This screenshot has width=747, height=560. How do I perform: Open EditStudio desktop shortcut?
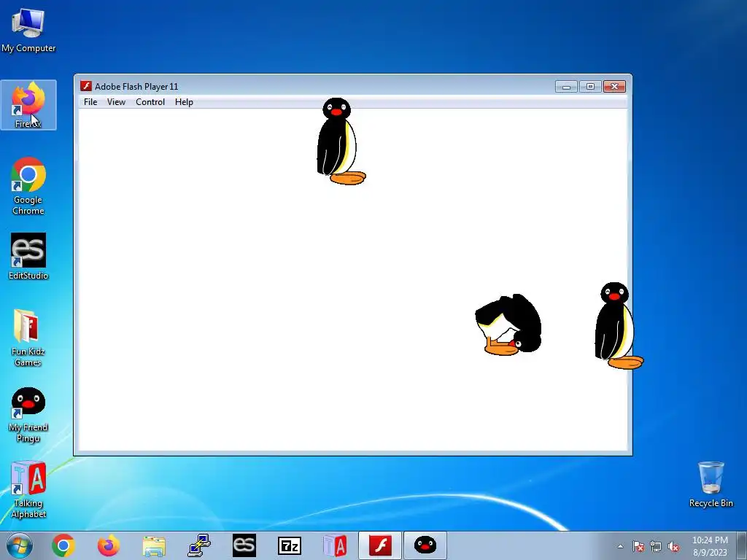[x=28, y=256]
